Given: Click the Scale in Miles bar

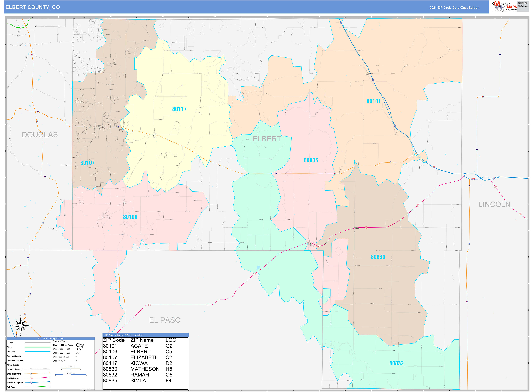Looking at the screenshot, I should coord(71,375).
